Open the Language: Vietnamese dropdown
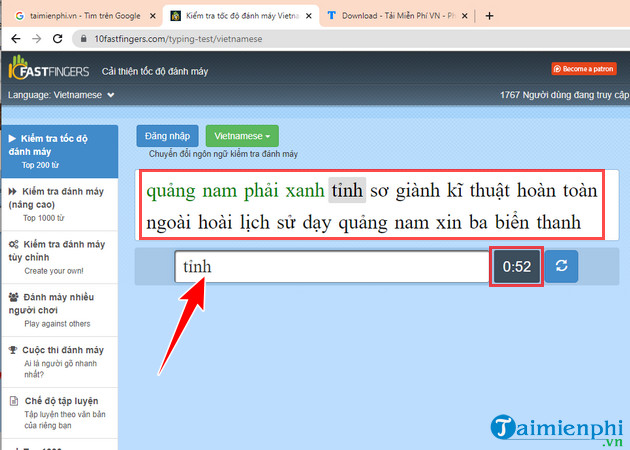Screen dimensions: 630x450 click(61, 95)
